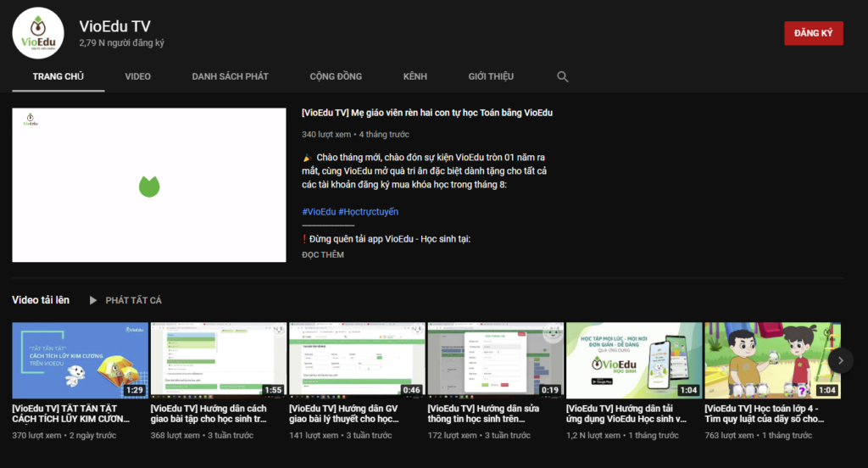Click the #VioEdu hashtag link
This screenshot has width=868, height=468.
click(318, 211)
